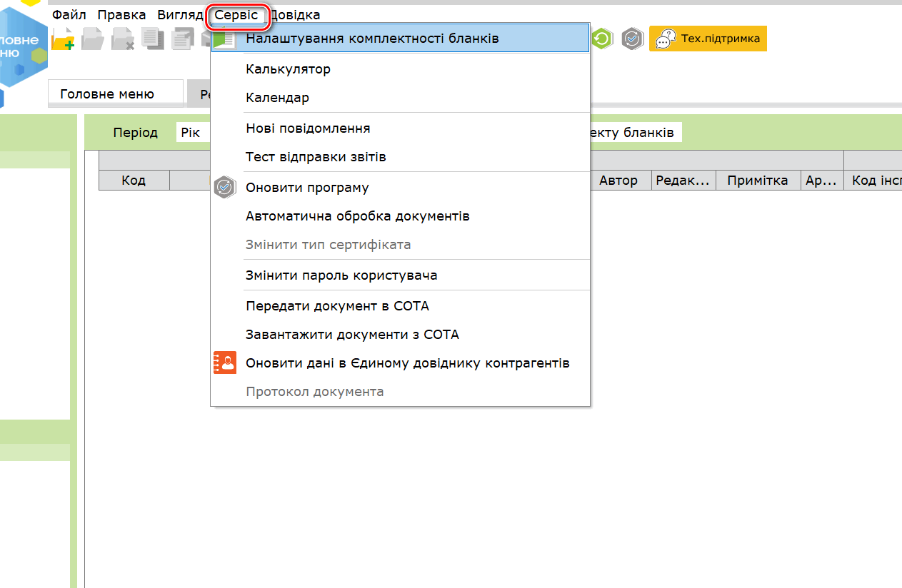Screen dimensions: 902x588
Task: Switch to the Головне меню tab
Action: pyautogui.click(x=107, y=94)
